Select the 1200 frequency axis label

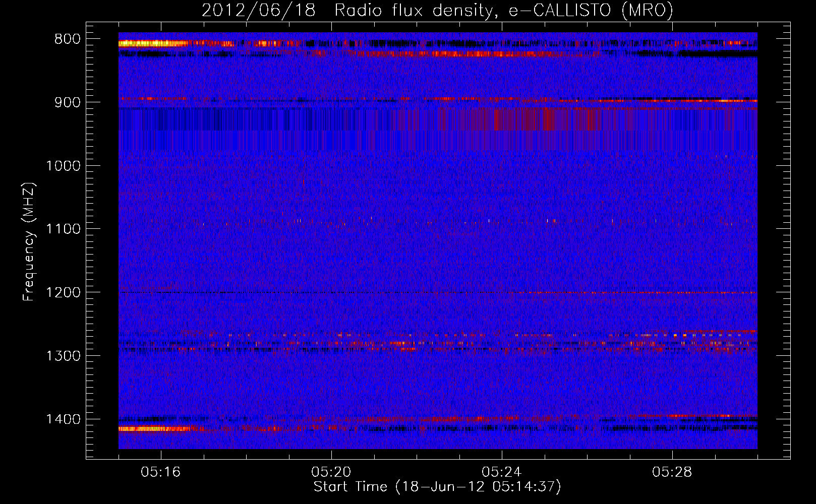point(64,293)
